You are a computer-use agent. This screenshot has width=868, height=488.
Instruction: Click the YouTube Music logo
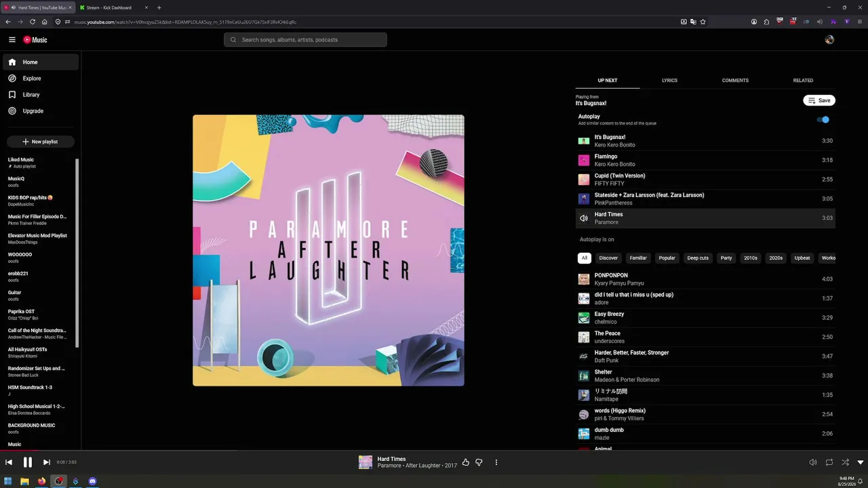[35, 40]
